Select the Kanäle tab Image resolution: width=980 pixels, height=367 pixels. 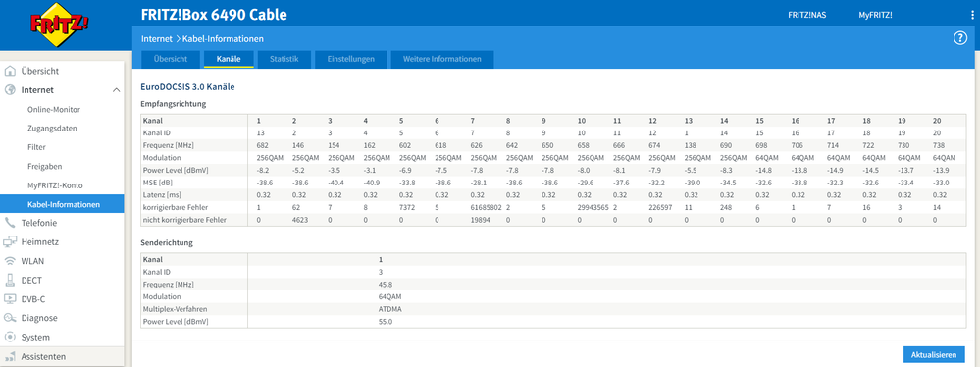coord(229,60)
